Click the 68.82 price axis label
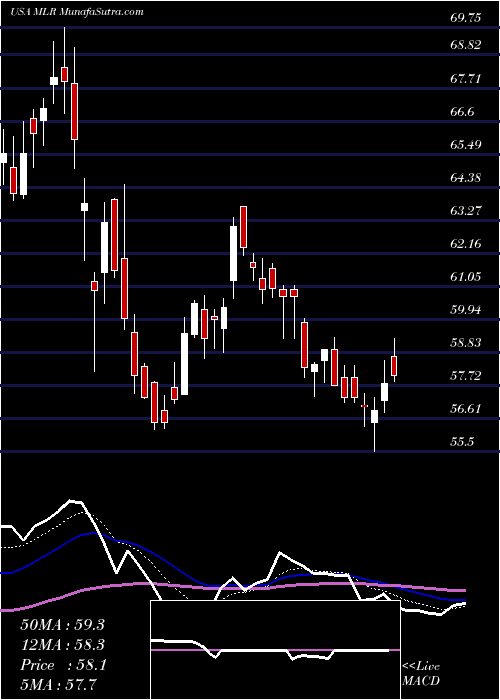This screenshot has width=500, height=700. tap(466, 45)
